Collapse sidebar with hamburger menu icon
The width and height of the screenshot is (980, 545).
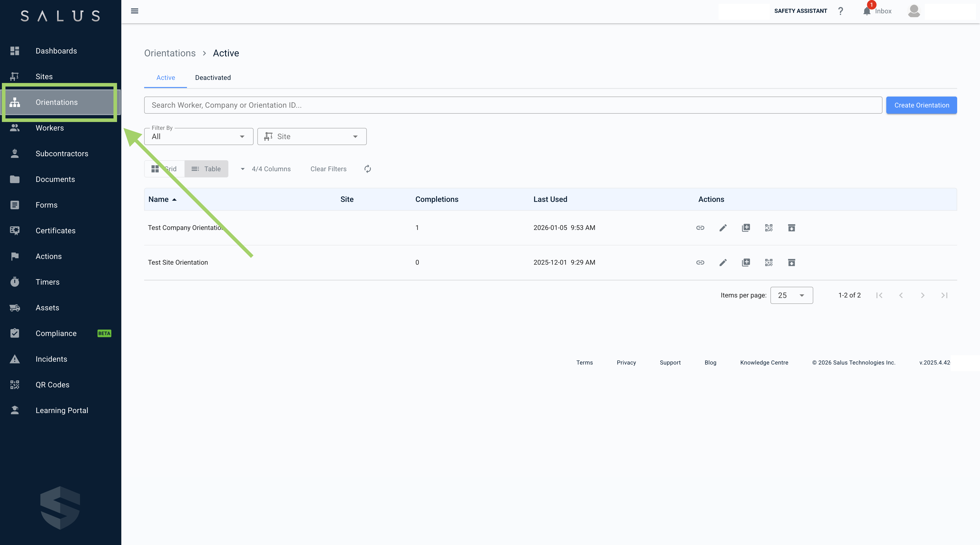click(134, 11)
